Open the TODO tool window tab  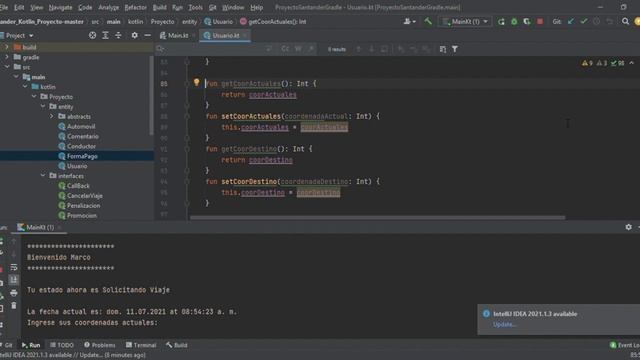[62, 345]
